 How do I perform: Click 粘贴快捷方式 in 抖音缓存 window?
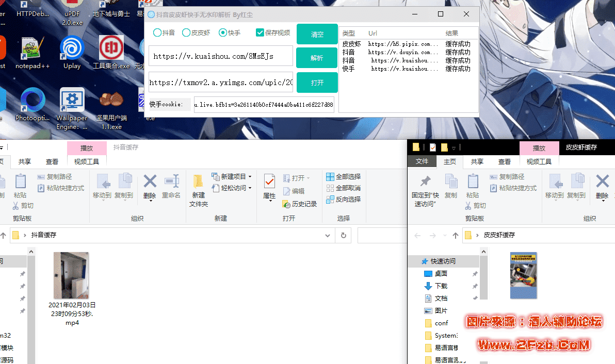pos(61,188)
